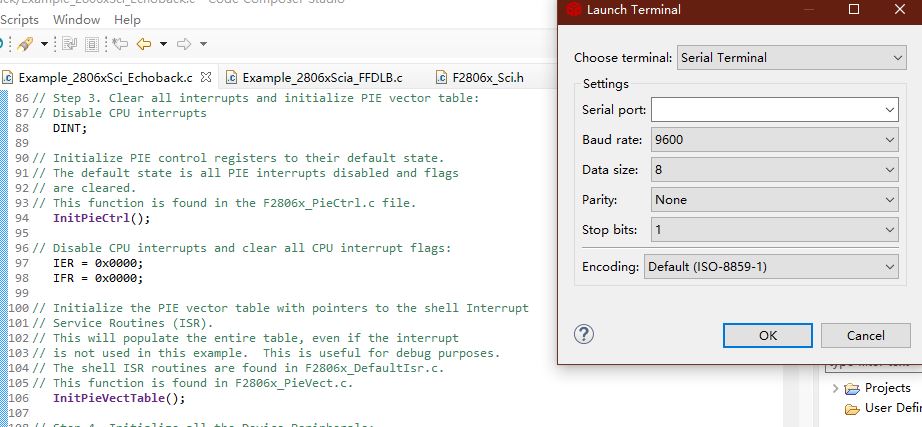Click the Search flashlight toolbar icon
The height and width of the screenshot is (427, 922).
click(x=25, y=44)
